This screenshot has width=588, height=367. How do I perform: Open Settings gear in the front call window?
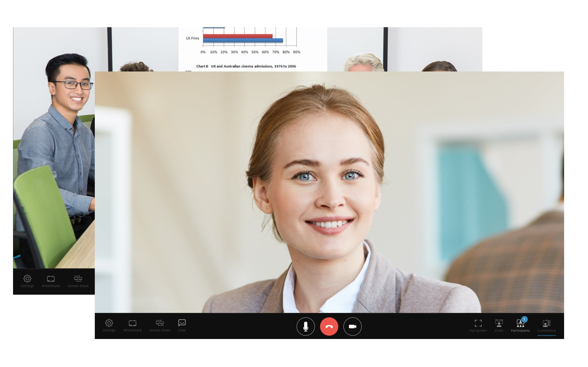(109, 325)
